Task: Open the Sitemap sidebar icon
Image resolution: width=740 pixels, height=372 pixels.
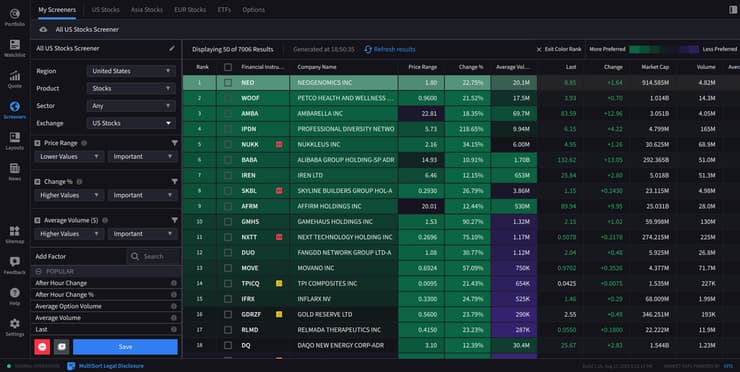Action: 15,230
